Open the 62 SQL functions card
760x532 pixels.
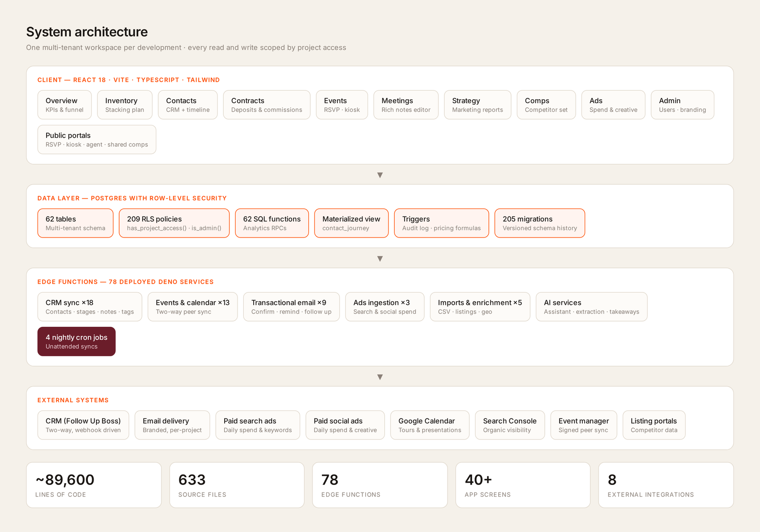pos(272,223)
